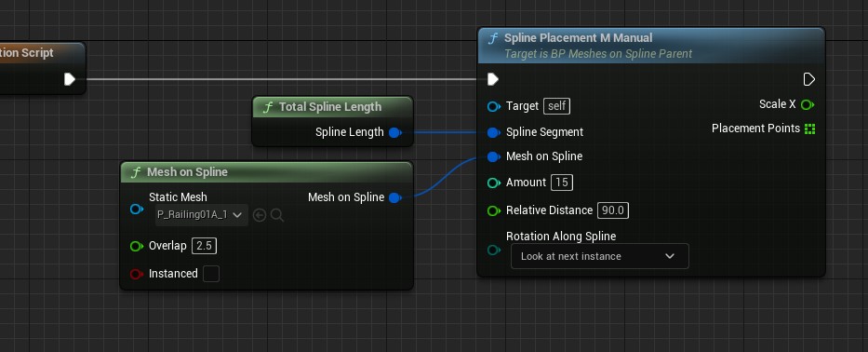This screenshot has height=352, width=868.
Task: Browse to Static Mesh asset magnifier icon
Action: pos(277,215)
